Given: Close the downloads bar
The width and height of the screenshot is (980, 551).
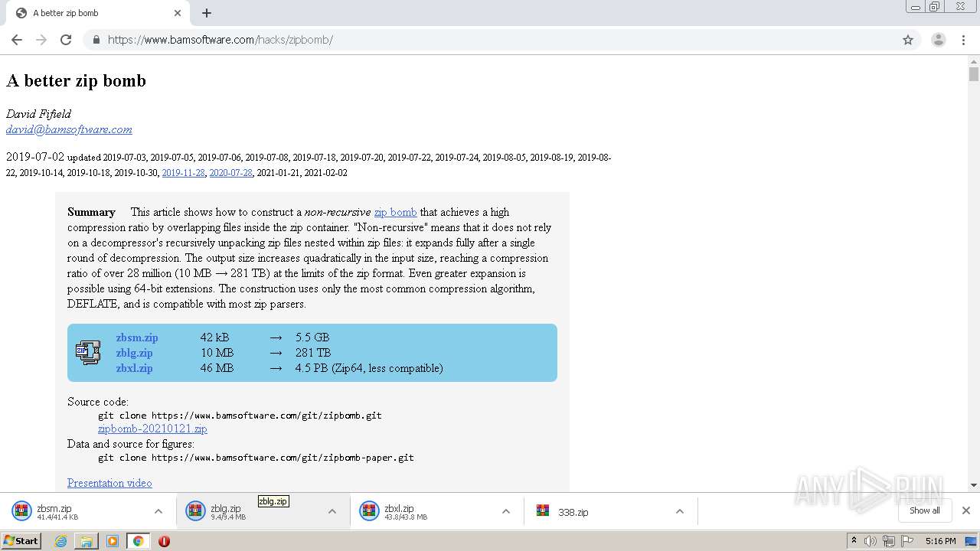Looking at the screenshot, I should click(x=966, y=510).
